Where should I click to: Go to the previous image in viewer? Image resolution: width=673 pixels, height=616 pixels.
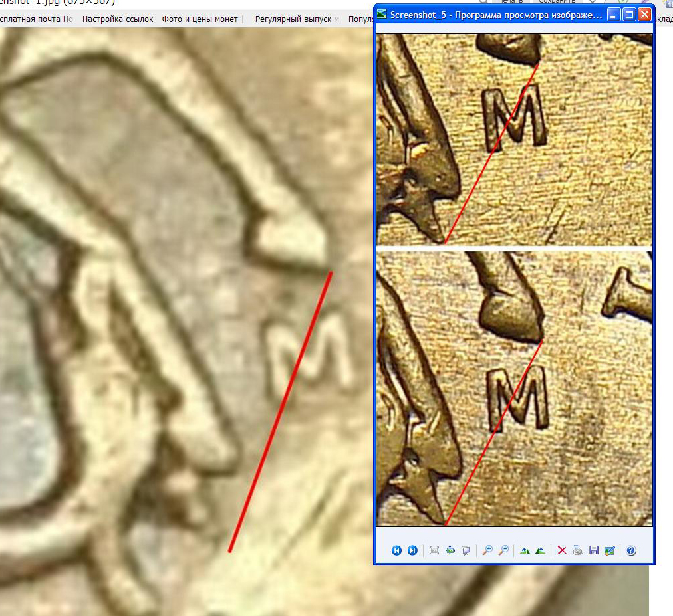[397, 550]
